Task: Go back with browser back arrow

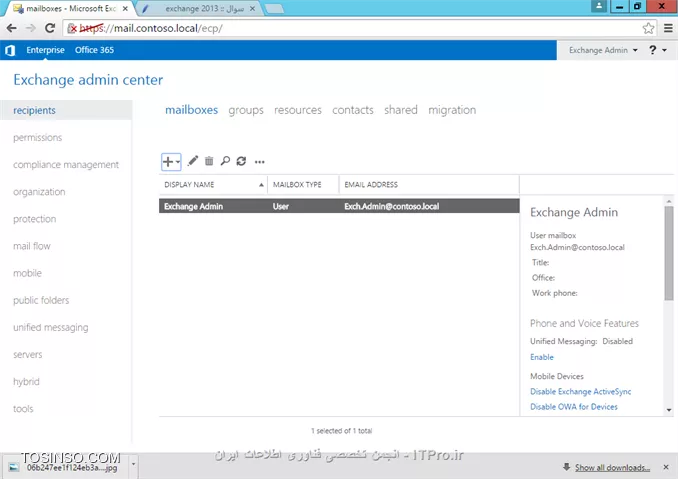Action: coord(12,28)
